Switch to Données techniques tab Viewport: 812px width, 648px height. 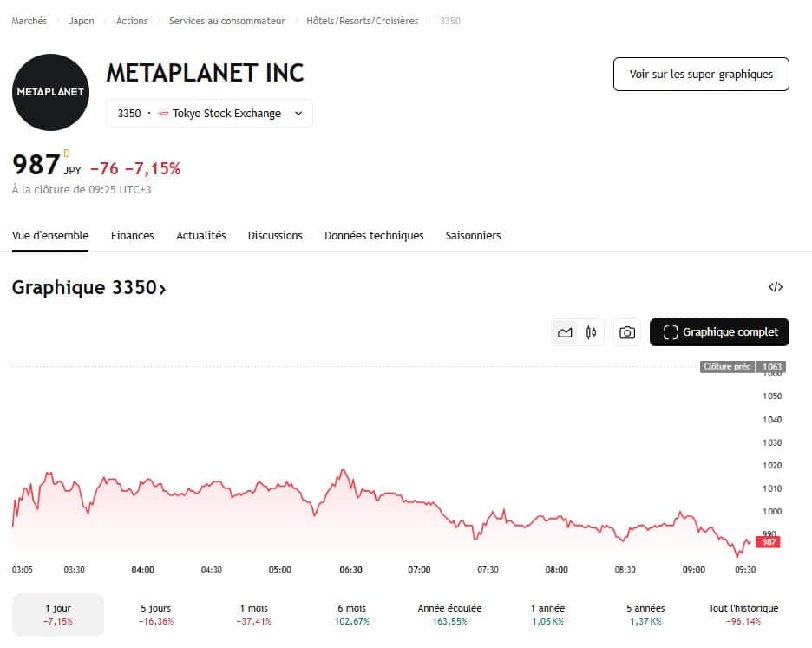click(374, 236)
